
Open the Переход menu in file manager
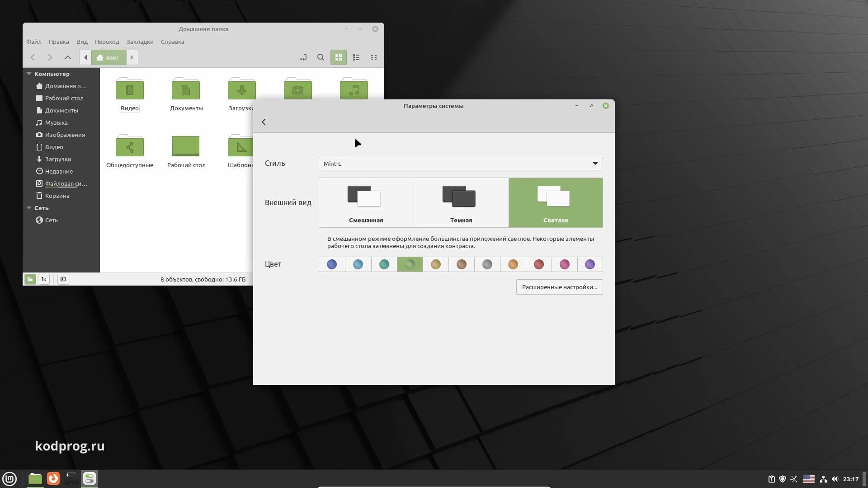pos(107,42)
